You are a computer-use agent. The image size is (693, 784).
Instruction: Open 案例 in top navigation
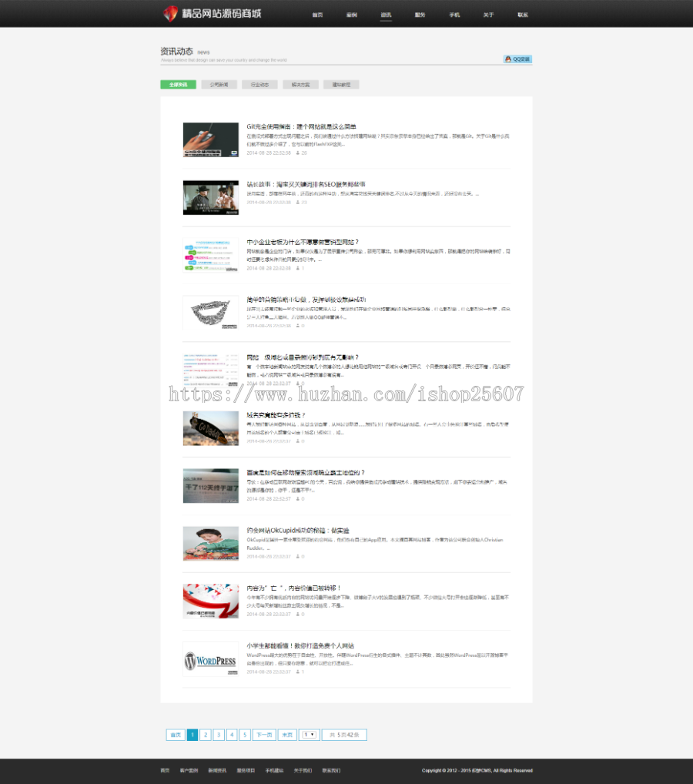tap(351, 15)
